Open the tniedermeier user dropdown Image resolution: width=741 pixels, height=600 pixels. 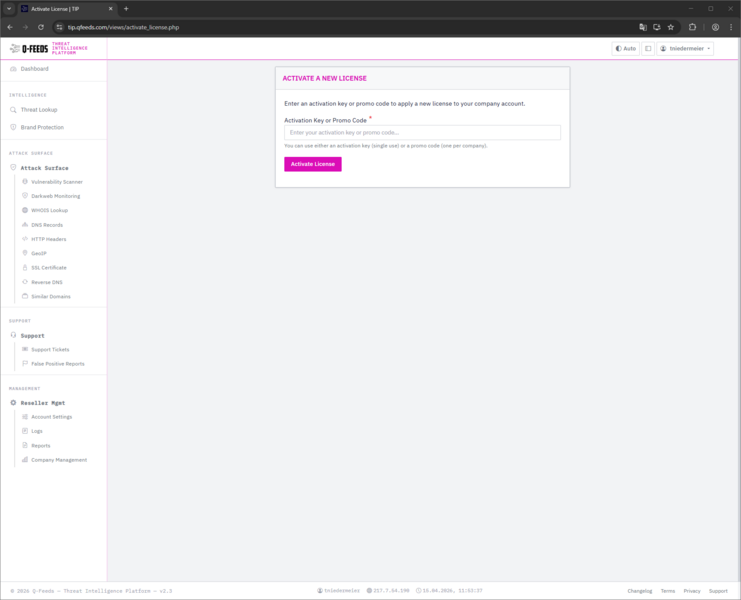tap(685, 48)
